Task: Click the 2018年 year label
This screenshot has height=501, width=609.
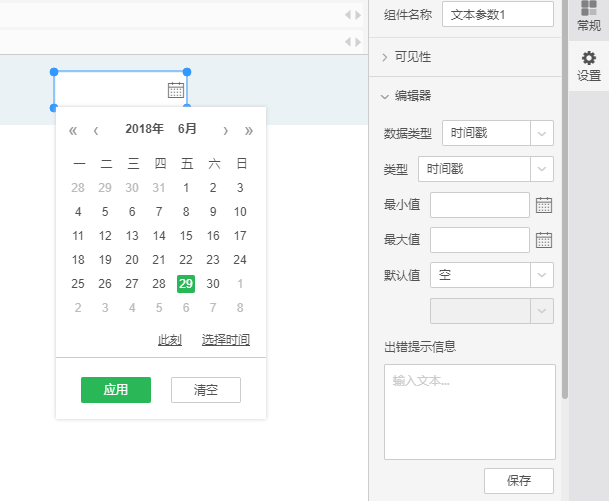Action: click(144, 129)
